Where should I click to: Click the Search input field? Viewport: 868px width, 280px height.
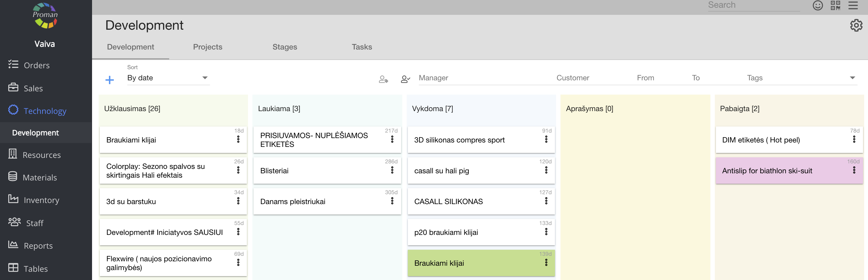[753, 6]
